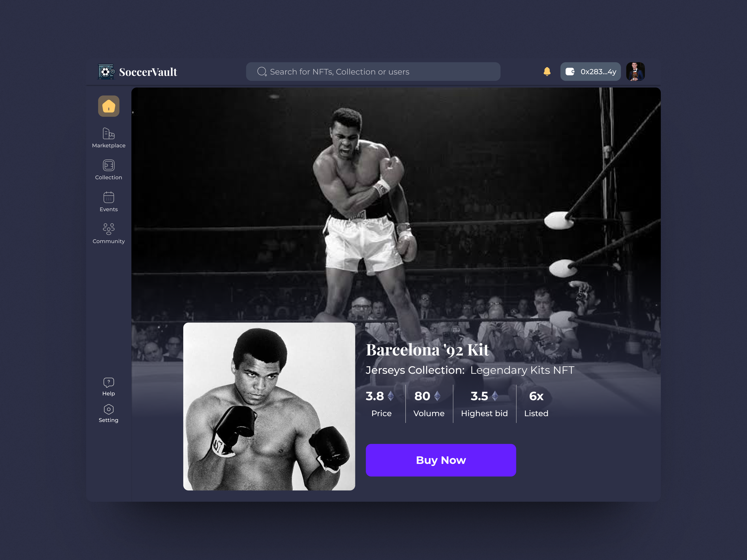Click the wallet icon beside address

570,72
